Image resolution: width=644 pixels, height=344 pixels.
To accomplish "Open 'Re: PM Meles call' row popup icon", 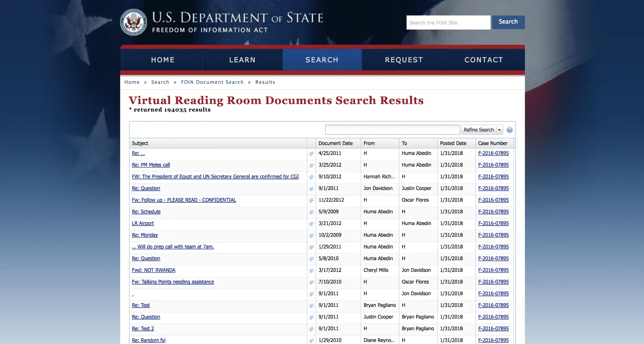I will tap(311, 165).
